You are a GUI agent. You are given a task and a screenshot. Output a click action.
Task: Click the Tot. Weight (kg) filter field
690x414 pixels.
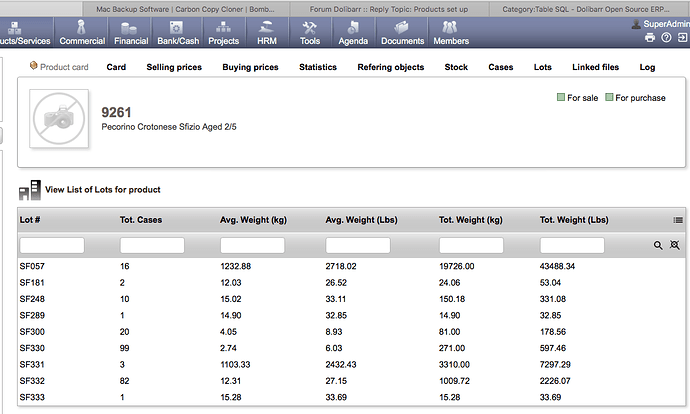tap(471, 245)
